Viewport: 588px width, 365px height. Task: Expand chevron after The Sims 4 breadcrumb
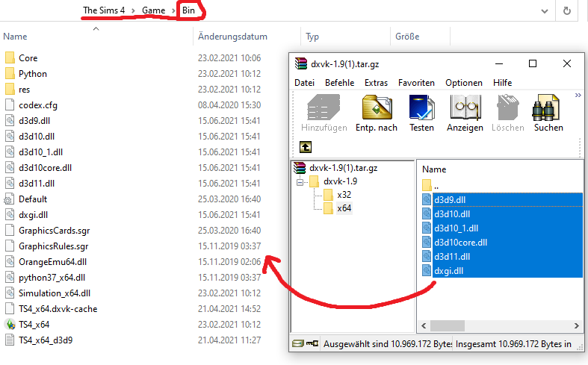click(x=133, y=11)
